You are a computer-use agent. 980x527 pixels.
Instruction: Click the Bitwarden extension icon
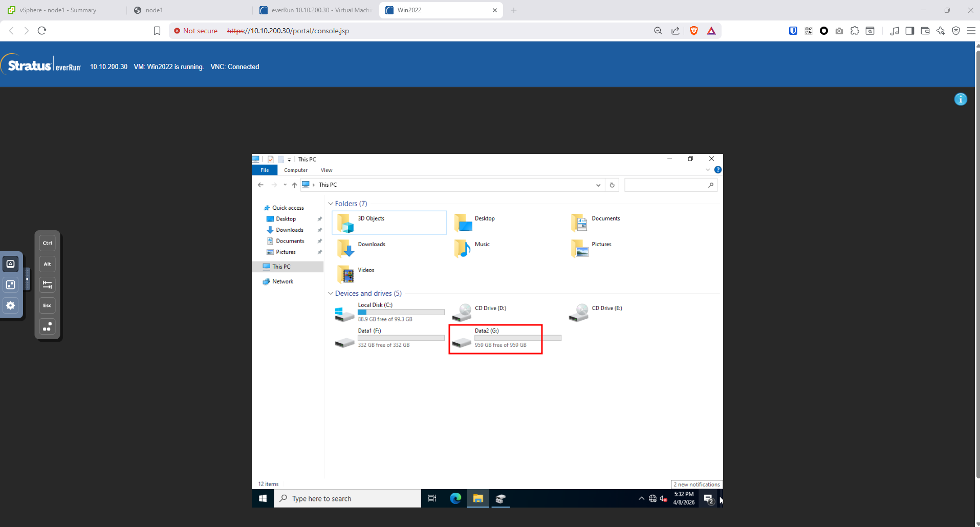coord(793,31)
